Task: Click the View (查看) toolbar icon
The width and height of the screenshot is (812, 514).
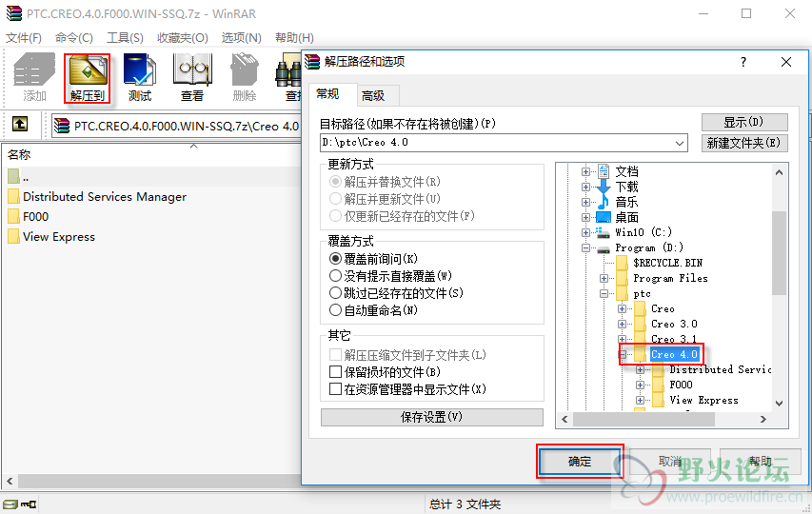Action: (x=192, y=76)
